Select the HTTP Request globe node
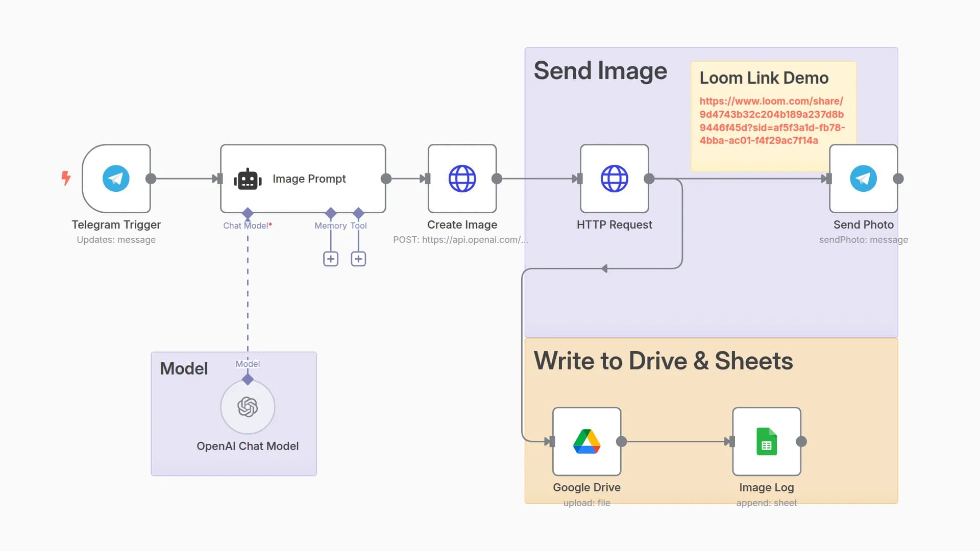The image size is (980, 551). click(615, 179)
